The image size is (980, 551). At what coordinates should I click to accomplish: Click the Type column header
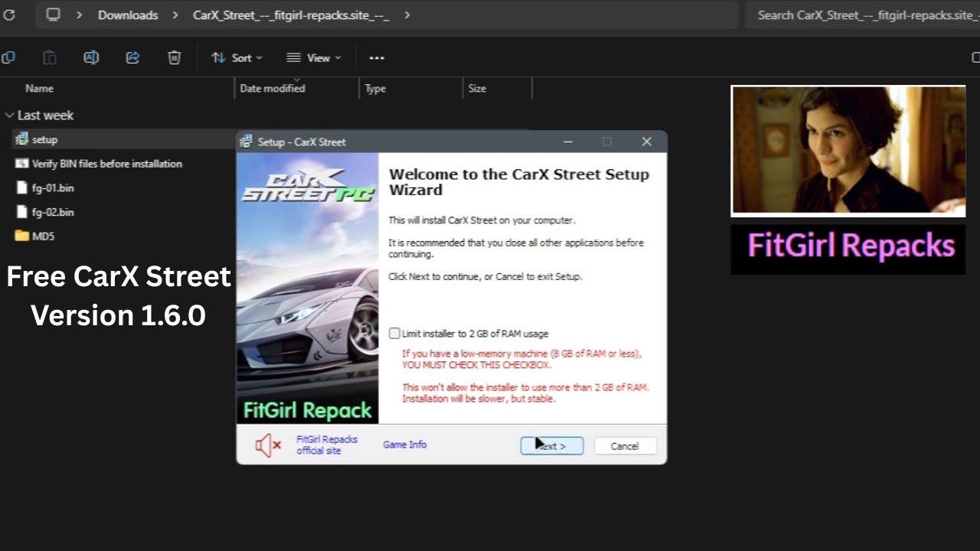pos(375,89)
